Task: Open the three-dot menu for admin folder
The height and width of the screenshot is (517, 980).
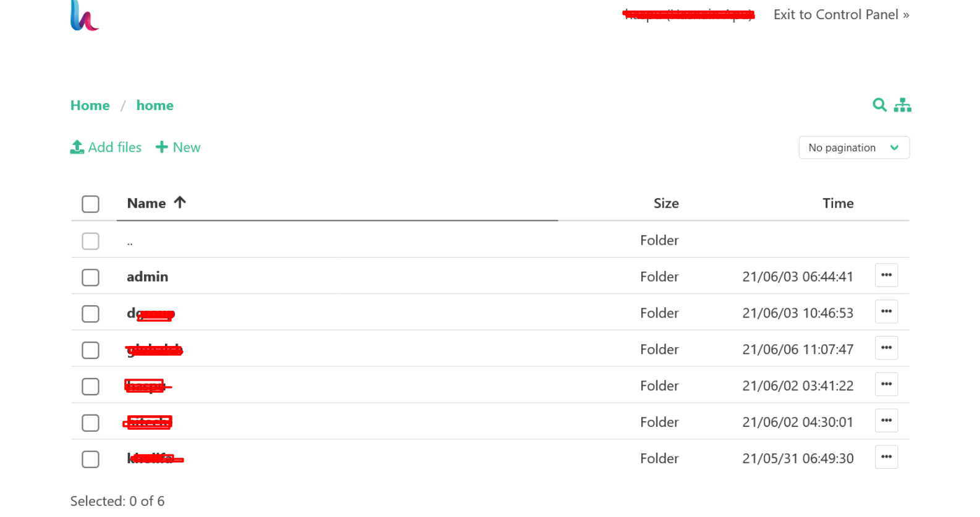Action: pyautogui.click(x=886, y=275)
